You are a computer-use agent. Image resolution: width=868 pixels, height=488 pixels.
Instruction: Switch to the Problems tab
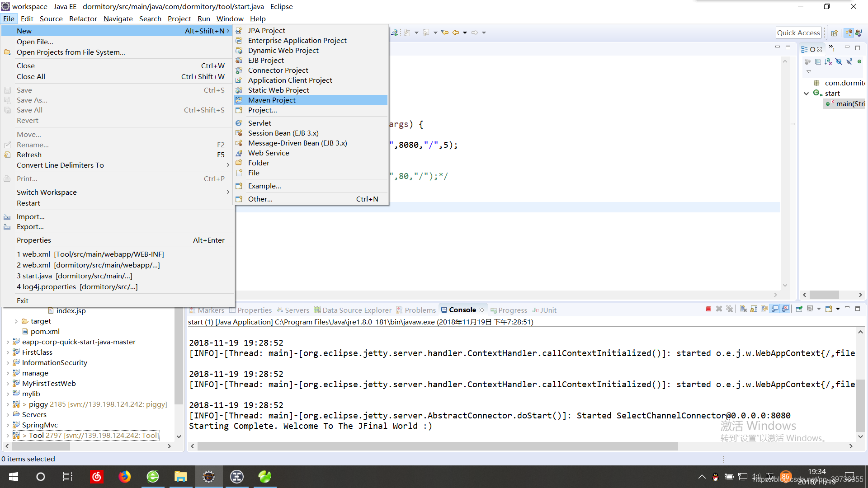pos(416,310)
